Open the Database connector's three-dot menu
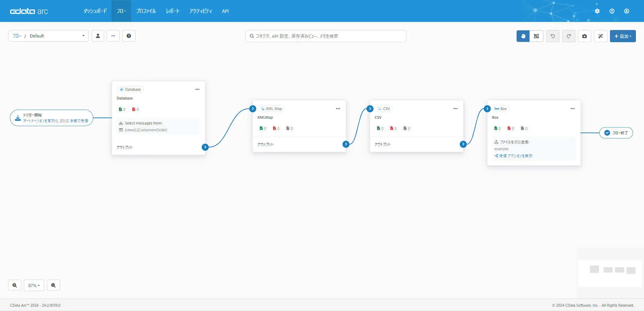Screen dimensions: 644x311 pos(197,89)
